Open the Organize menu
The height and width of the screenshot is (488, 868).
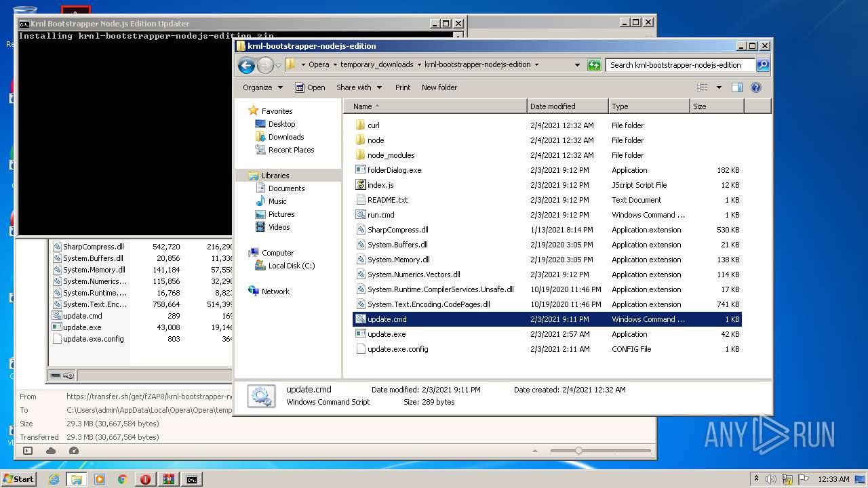pos(262,87)
